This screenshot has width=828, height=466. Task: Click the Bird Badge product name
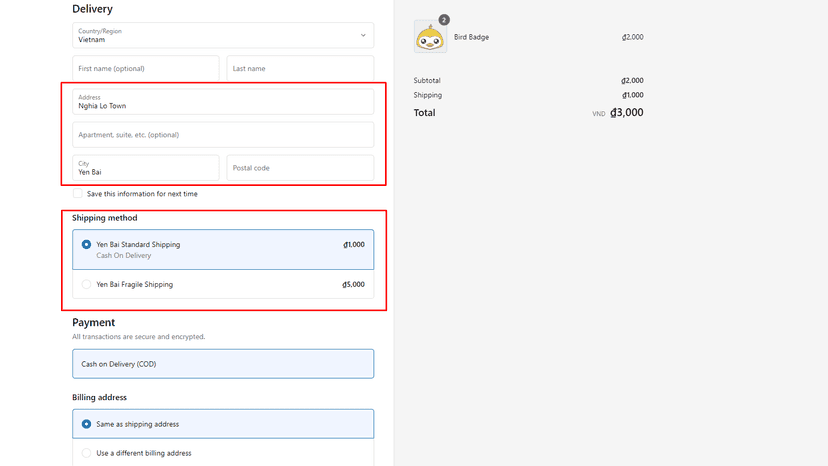pos(472,37)
